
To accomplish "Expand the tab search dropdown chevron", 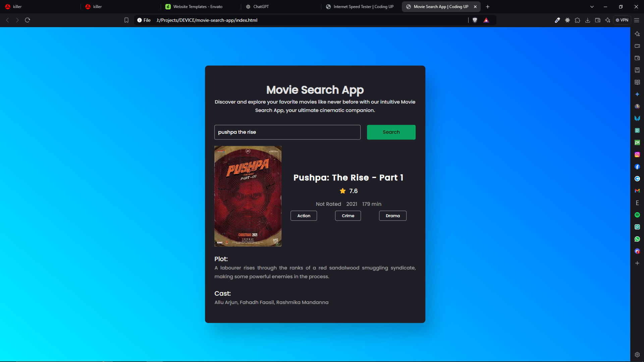I will coord(592,7).
